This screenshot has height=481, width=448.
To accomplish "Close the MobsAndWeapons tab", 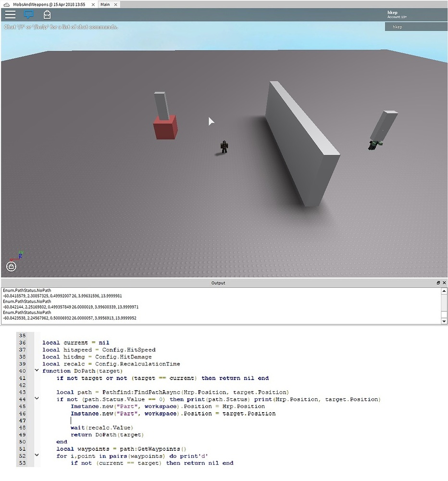I will coord(93,5).
